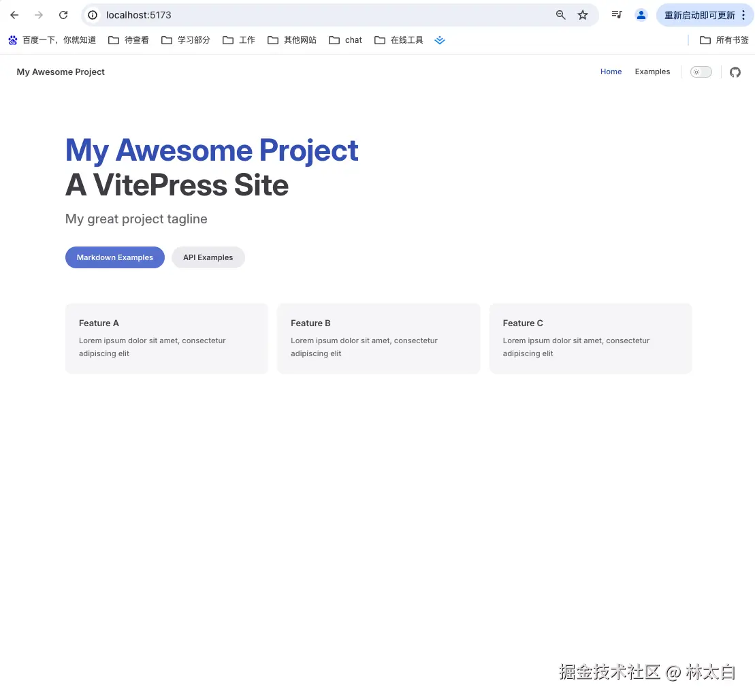The width and height of the screenshot is (755, 700).
Task: Click the Feature C card
Action: point(590,338)
